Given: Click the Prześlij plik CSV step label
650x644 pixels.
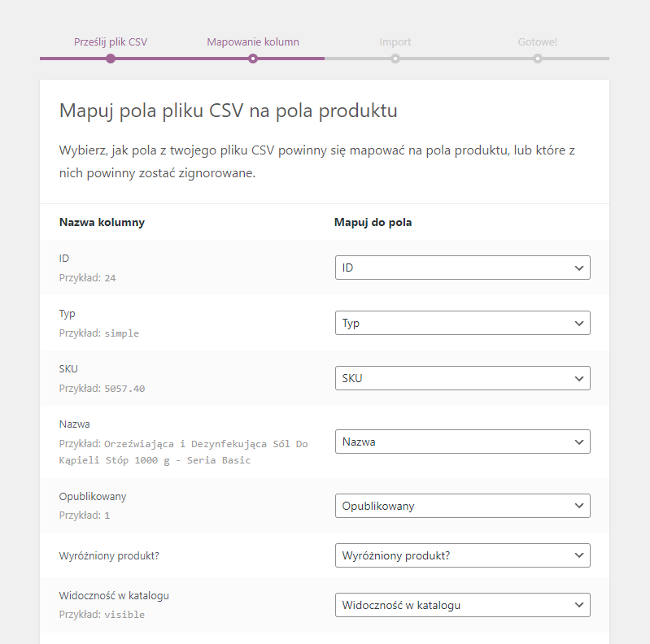Looking at the screenshot, I should 111,41.
